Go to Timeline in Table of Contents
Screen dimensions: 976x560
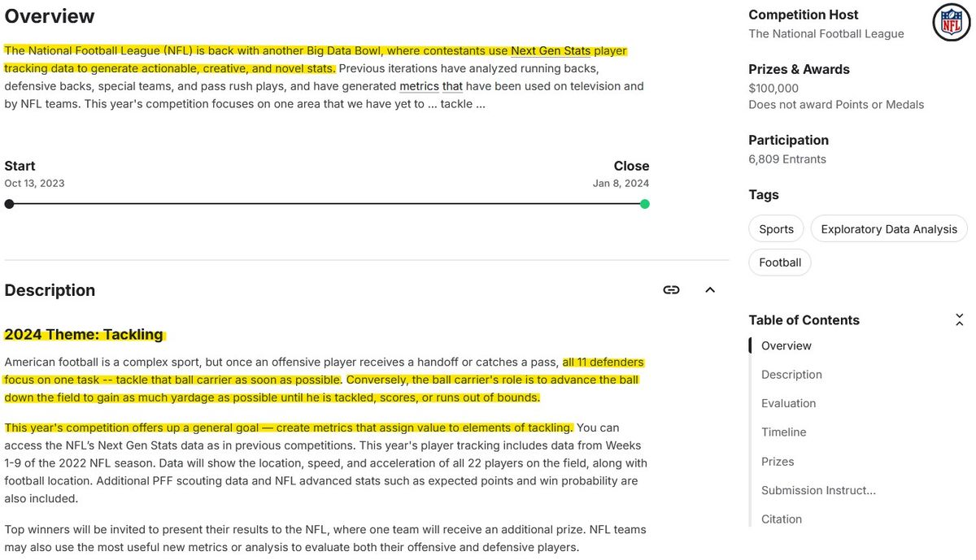click(784, 432)
